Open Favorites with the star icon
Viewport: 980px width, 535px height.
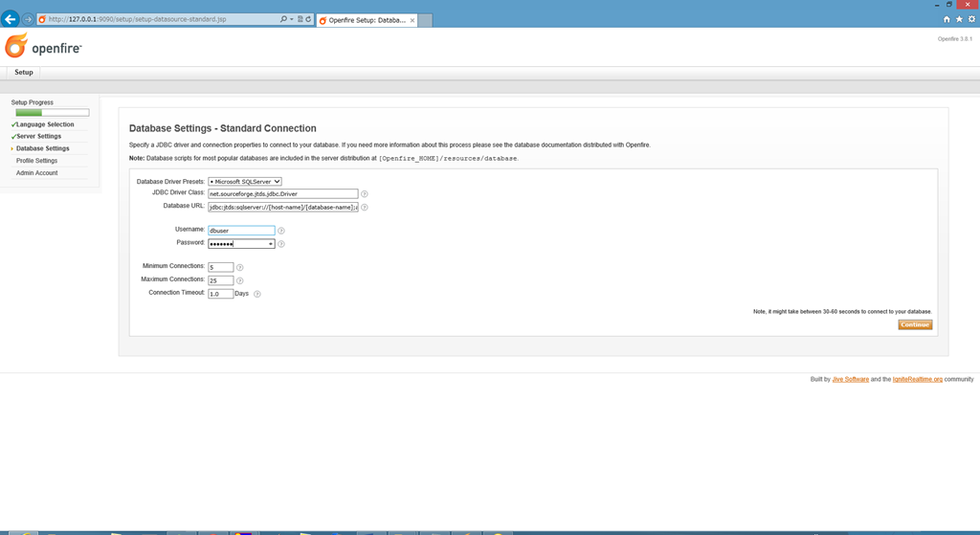coord(959,19)
